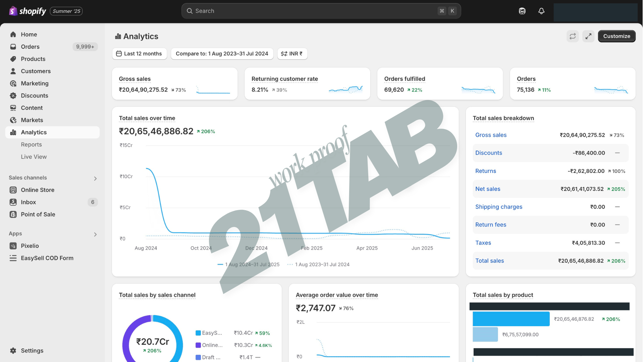Expand the Sales channels section
This screenshot has width=644, height=362.
click(x=95, y=178)
